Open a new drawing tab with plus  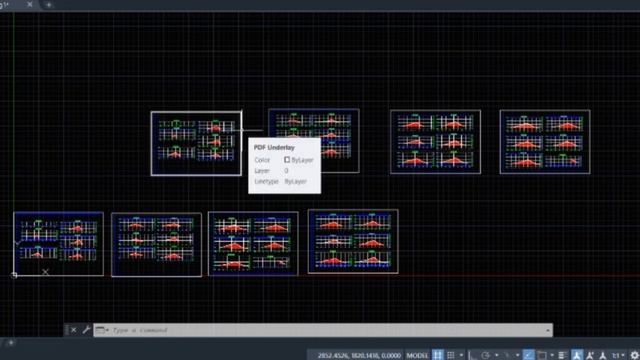point(48,5)
